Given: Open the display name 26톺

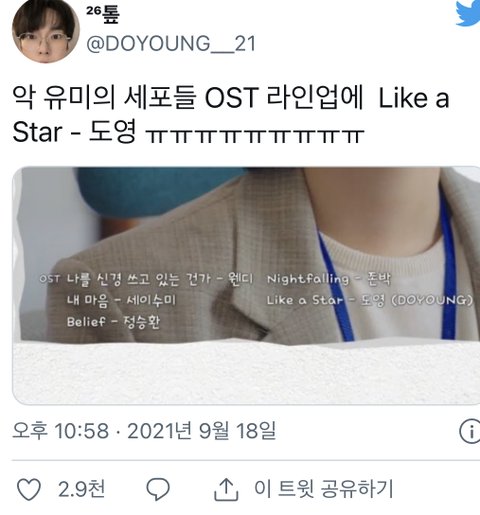Looking at the screenshot, I should click(103, 14).
